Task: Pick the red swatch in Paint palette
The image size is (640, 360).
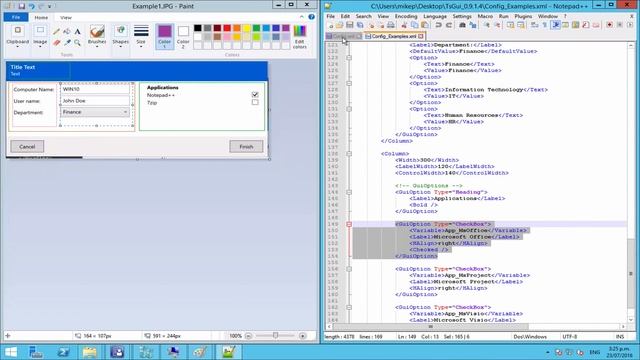Action: point(227,28)
